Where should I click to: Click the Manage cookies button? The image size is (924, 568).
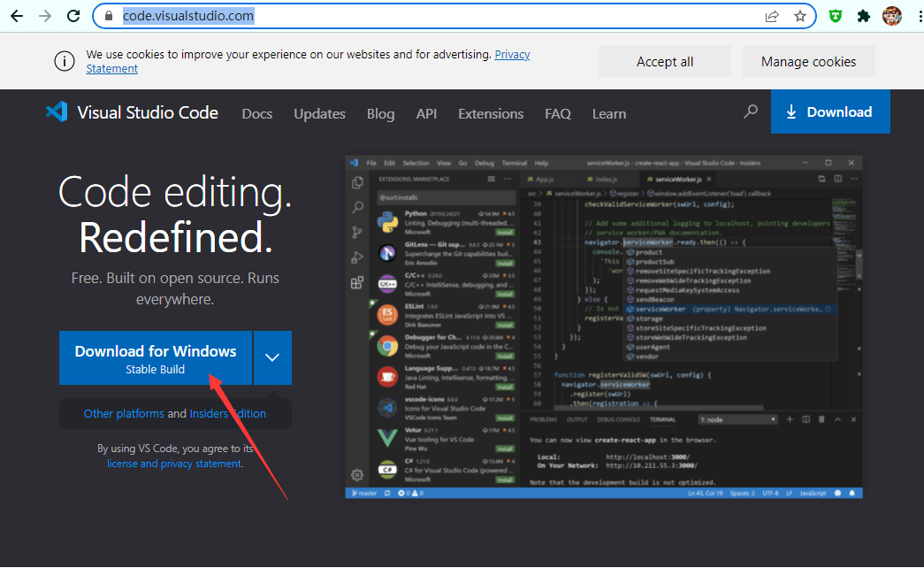[808, 61]
